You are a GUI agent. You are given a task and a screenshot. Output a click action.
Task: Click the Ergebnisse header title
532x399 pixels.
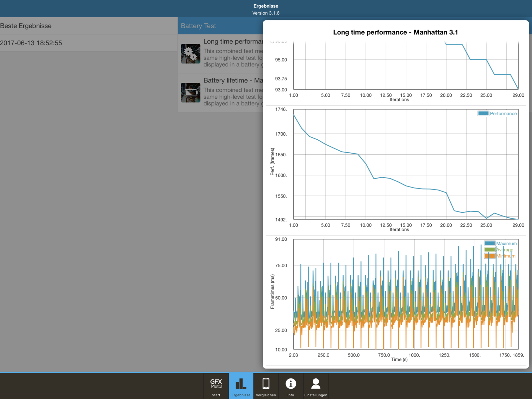coord(266,6)
